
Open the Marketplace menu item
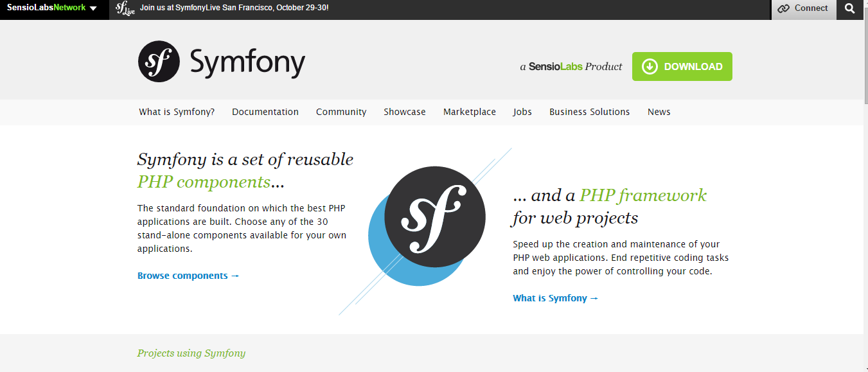pyautogui.click(x=469, y=112)
